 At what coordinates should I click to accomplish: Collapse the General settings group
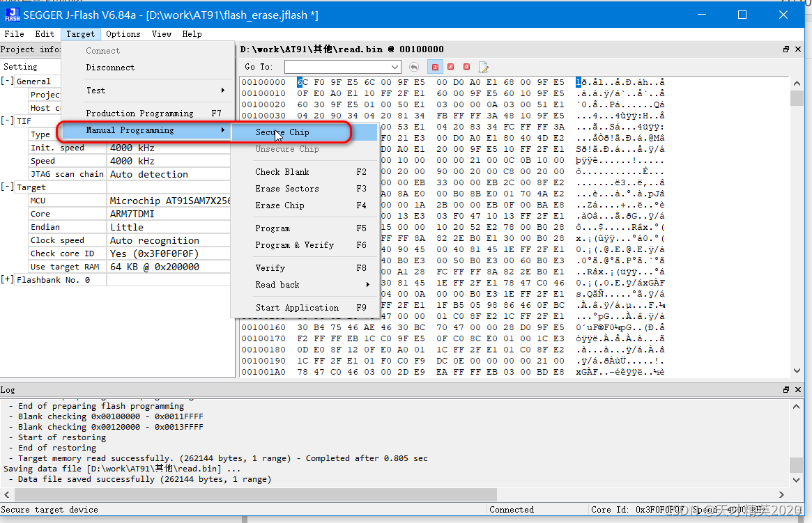[x=7, y=81]
